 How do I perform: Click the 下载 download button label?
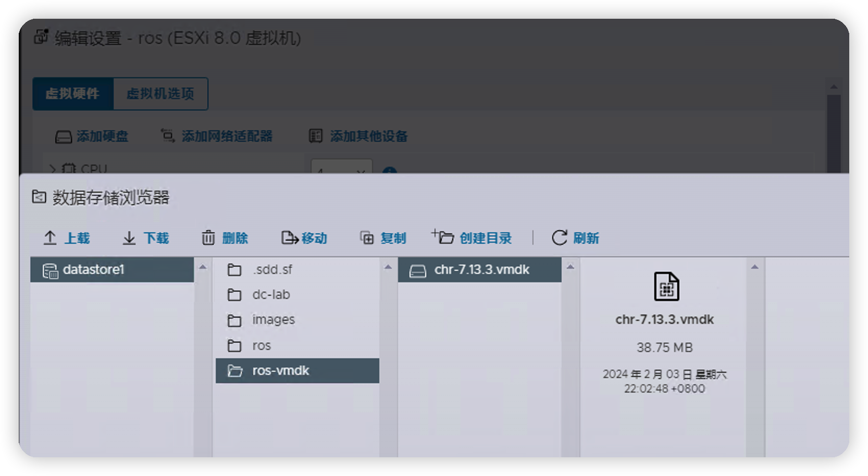156,238
